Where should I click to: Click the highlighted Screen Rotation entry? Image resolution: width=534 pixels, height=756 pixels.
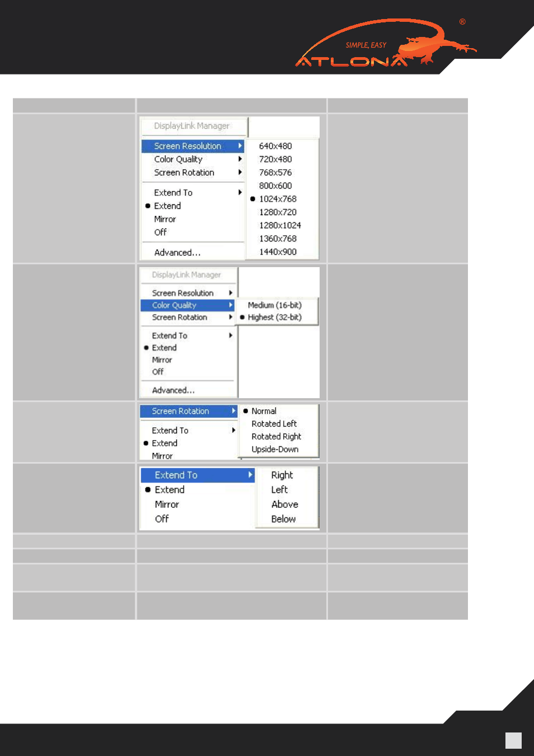pos(189,411)
